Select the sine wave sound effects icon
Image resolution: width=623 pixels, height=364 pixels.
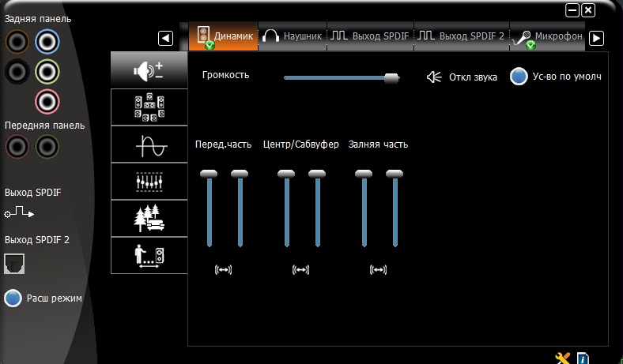click(149, 144)
